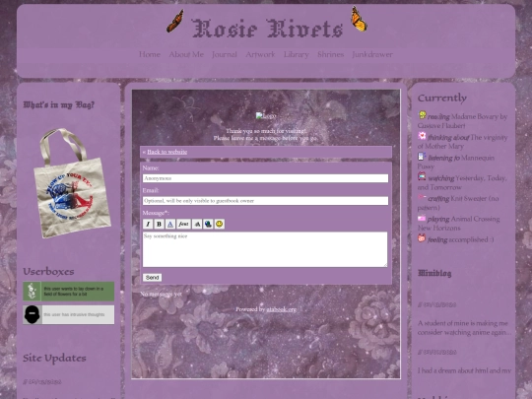Screen dimensions: 532x399
Task: Open the text color tool
Action: [x=170, y=224]
